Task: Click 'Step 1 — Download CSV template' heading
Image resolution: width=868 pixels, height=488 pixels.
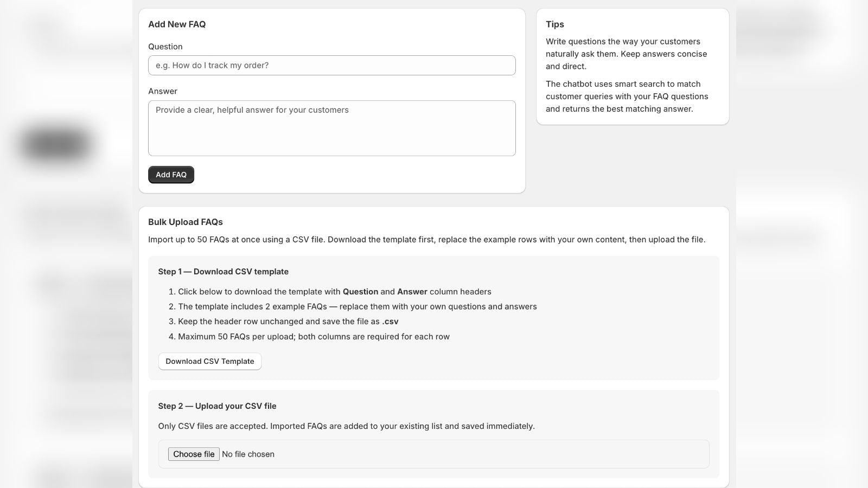Action: click(224, 272)
